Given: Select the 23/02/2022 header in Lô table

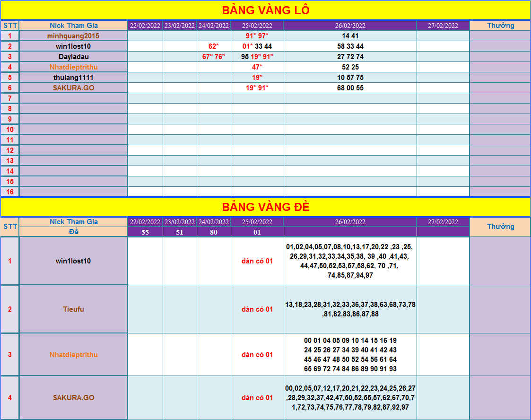Looking at the screenshot, I should (x=180, y=26).
